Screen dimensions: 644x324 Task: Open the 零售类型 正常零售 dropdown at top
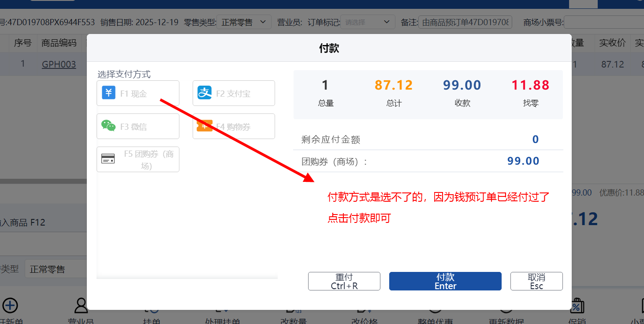click(244, 22)
